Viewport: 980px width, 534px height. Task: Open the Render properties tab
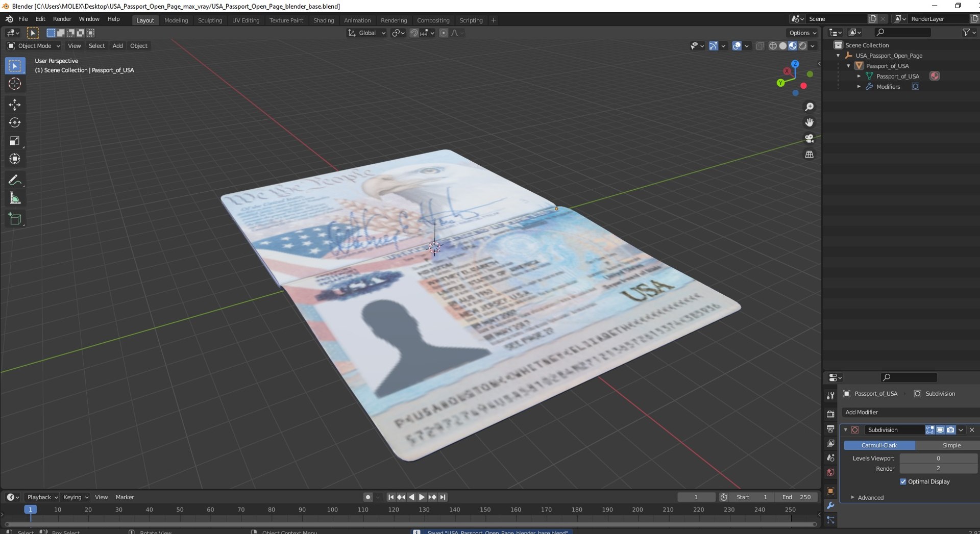point(830,414)
